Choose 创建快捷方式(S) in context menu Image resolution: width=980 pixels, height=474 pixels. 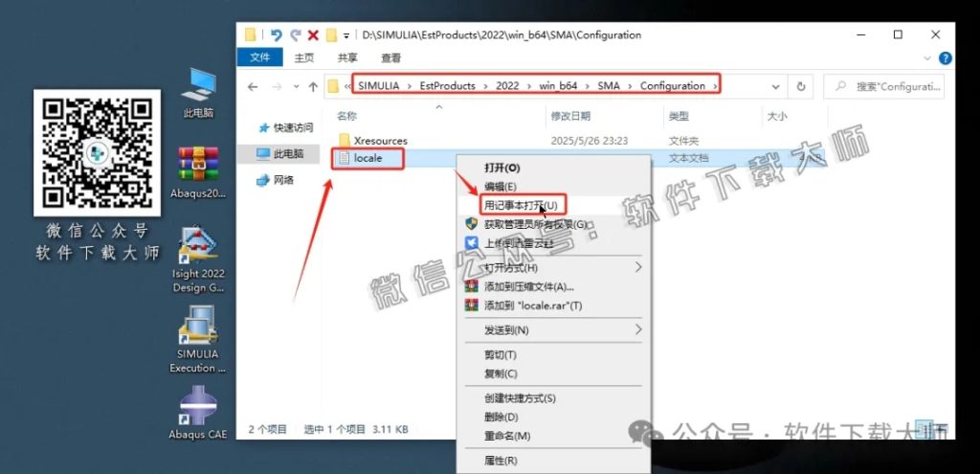point(520,398)
